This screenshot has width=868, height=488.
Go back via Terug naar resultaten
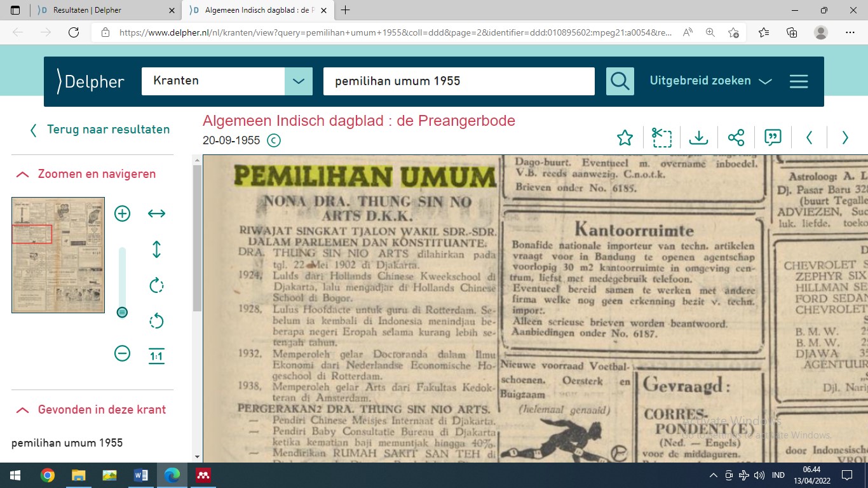tap(100, 130)
